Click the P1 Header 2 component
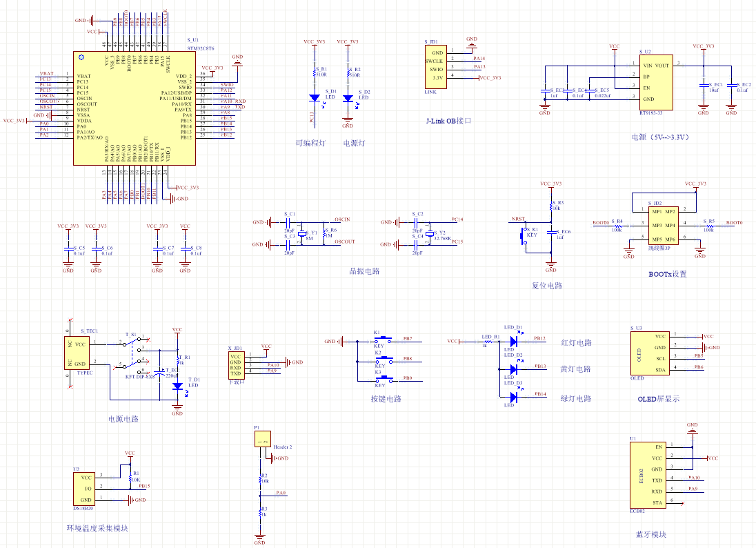Viewport: 756px width, 548px height. click(263, 439)
